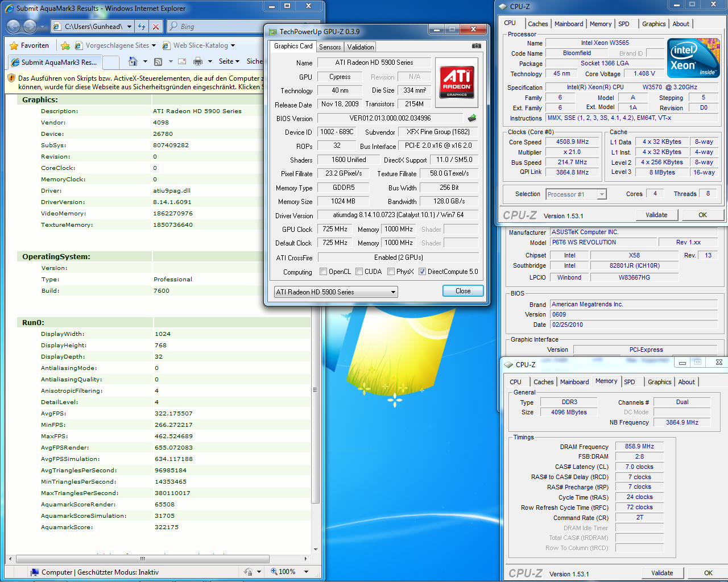Click the IE security shield information bar icon

click(x=11, y=78)
